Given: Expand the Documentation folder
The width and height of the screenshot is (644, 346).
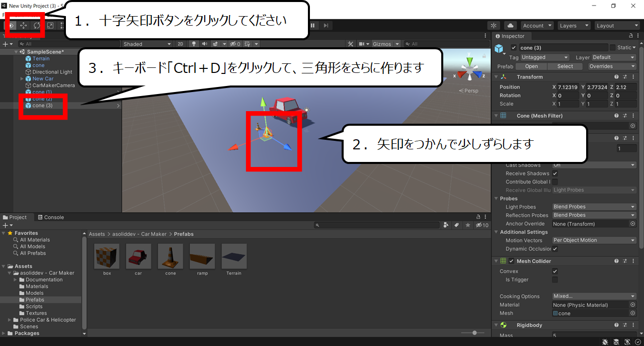Looking at the screenshot, I should pos(16,280).
